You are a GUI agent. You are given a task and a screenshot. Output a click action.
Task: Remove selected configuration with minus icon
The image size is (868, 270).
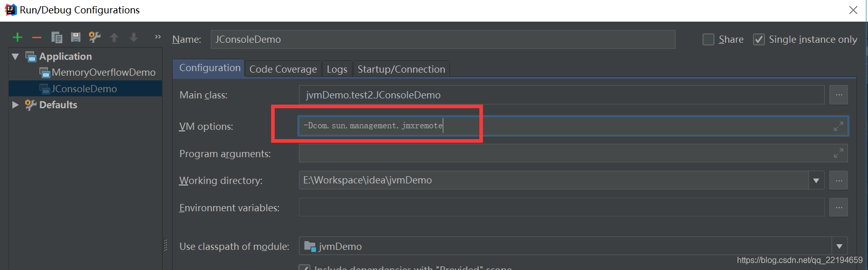coord(37,37)
